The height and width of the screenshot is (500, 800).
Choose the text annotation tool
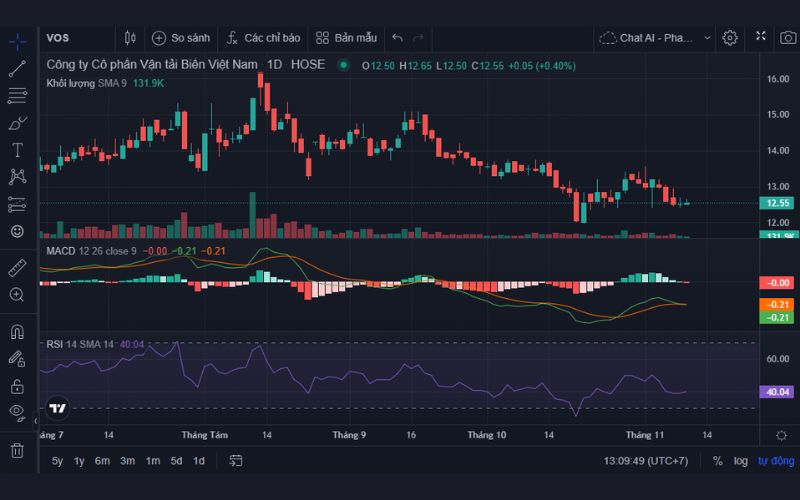point(17,150)
